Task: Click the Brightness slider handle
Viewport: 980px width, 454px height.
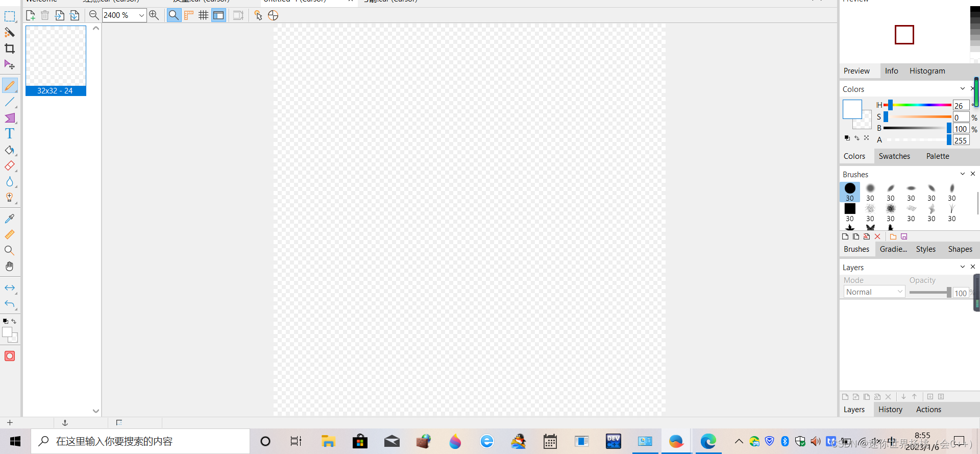Action: point(949,128)
